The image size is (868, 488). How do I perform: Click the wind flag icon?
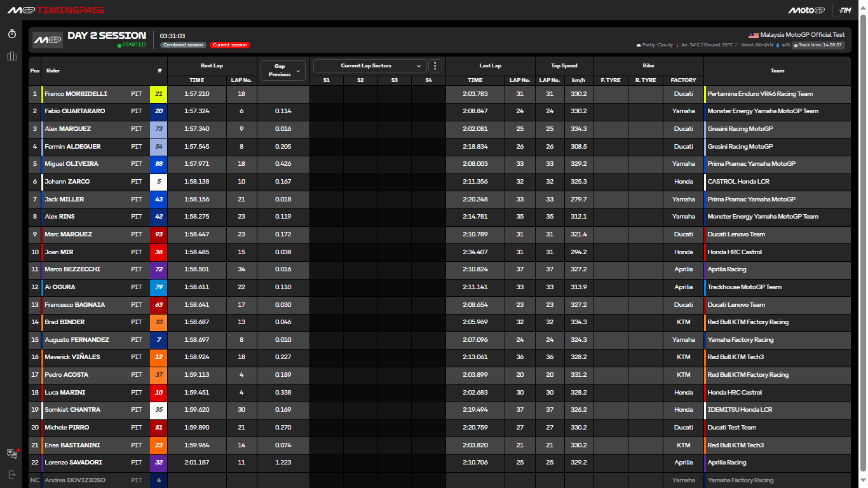[x=736, y=45]
